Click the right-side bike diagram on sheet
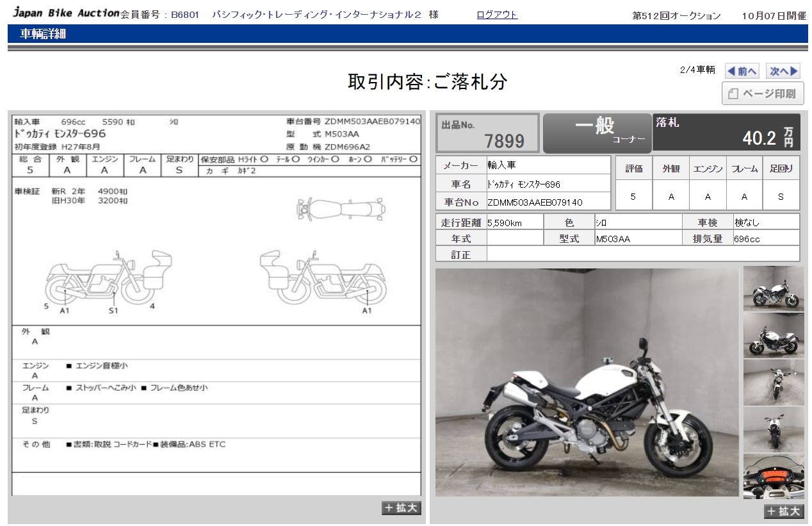 click(323, 277)
